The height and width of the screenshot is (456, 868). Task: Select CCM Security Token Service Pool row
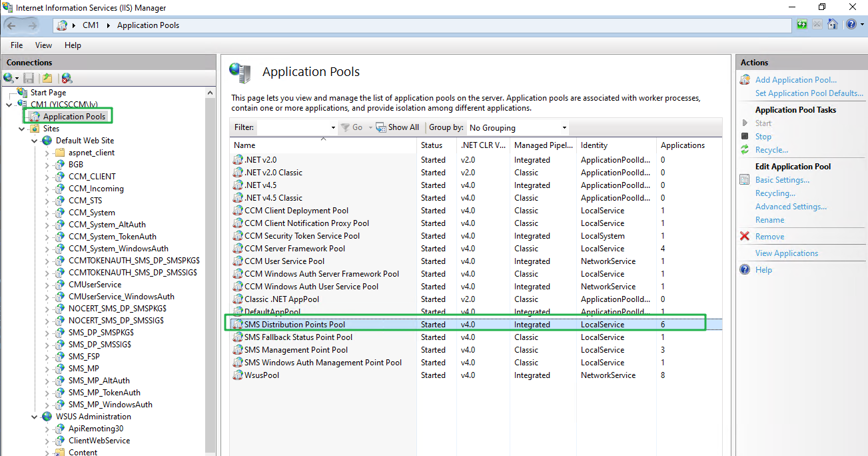click(x=476, y=236)
